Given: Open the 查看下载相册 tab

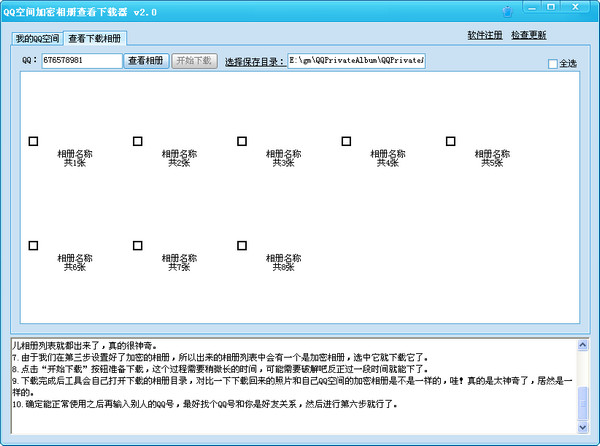Looking at the screenshot, I should point(95,39).
